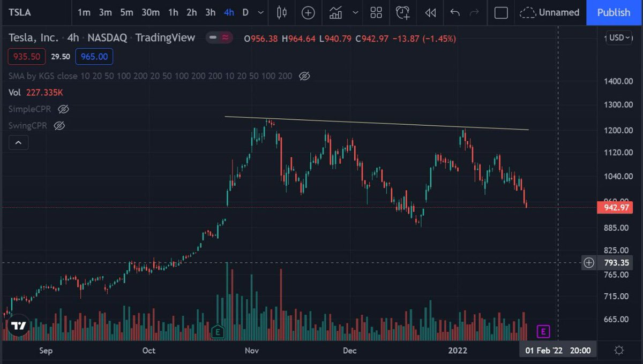Undo the last chart action
Viewport: 643px width, 364px height.
pos(455,13)
